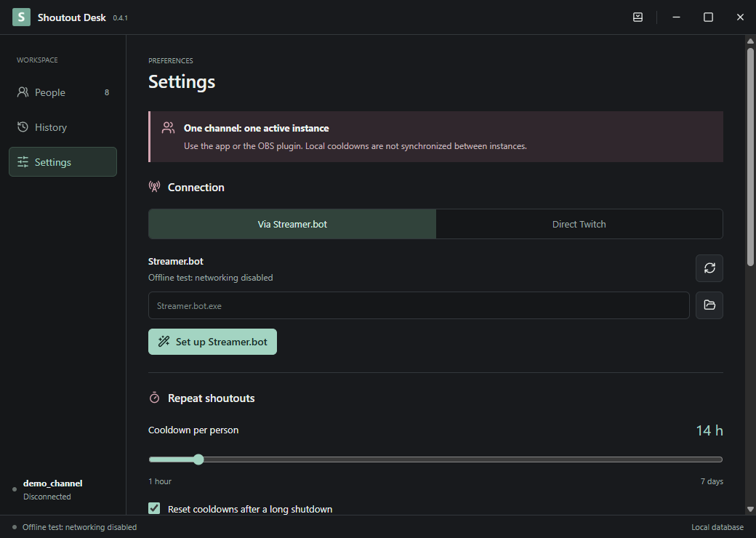Minimize the Shoutout Desk window
The width and height of the screenshot is (756, 538).
pyautogui.click(x=677, y=17)
